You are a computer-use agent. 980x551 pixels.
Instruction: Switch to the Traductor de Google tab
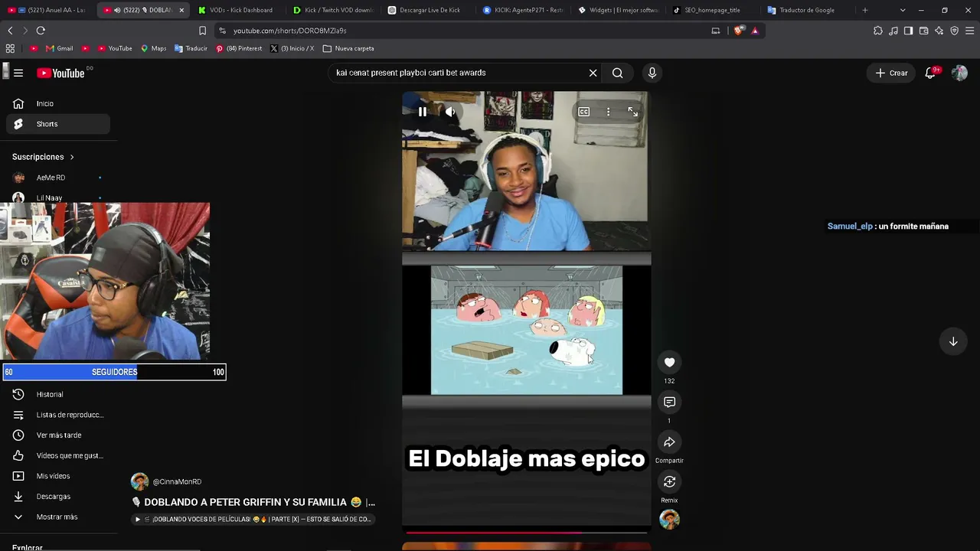tap(808, 10)
